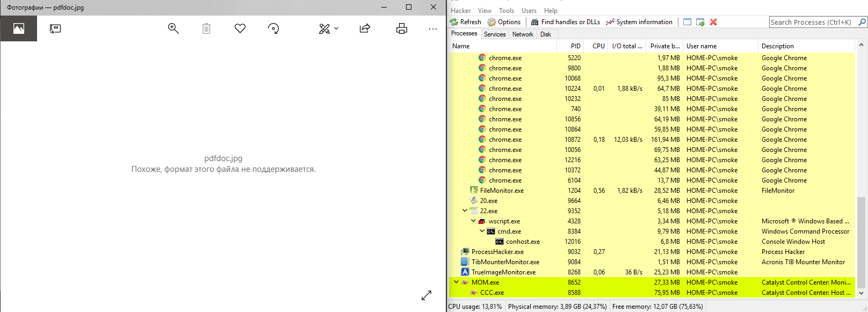The image size is (868, 312).
Task: Select the 20.exe process row
Action: [x=652, y=201]
